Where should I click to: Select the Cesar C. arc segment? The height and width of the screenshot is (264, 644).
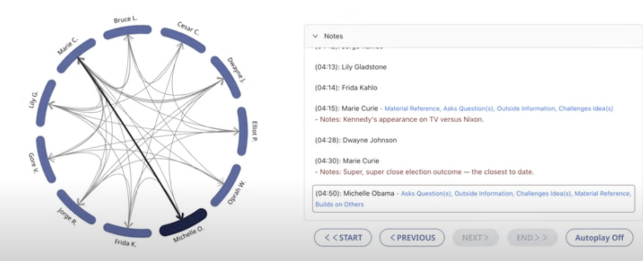coord(183,40)
